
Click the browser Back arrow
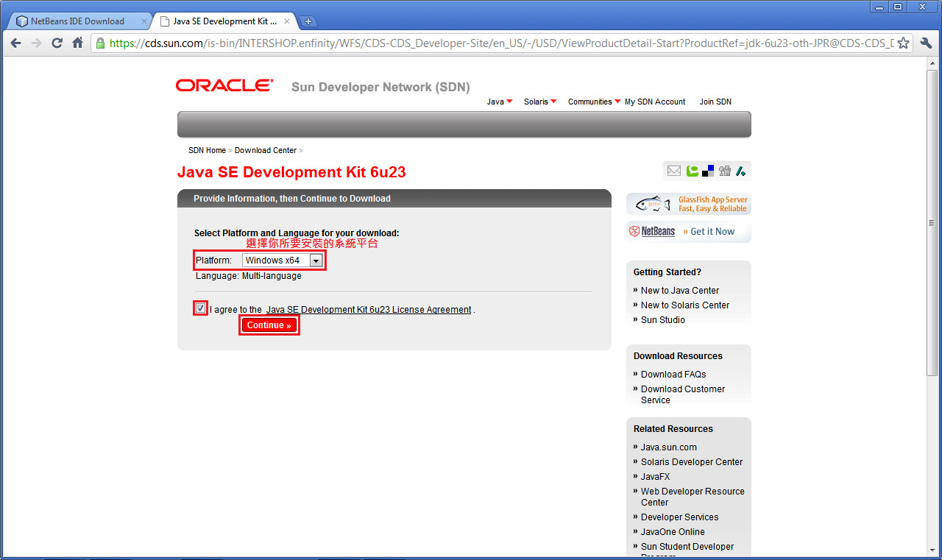pos(15,43)
